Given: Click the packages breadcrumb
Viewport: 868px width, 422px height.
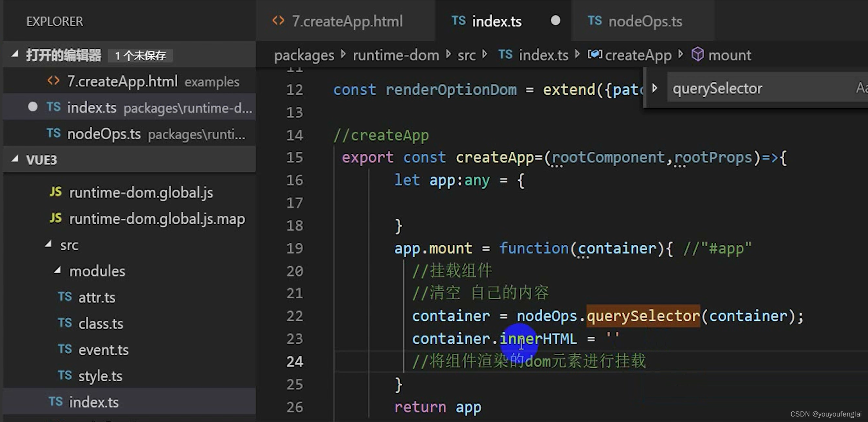Looking at the screenshot, I should coord(304,56).
